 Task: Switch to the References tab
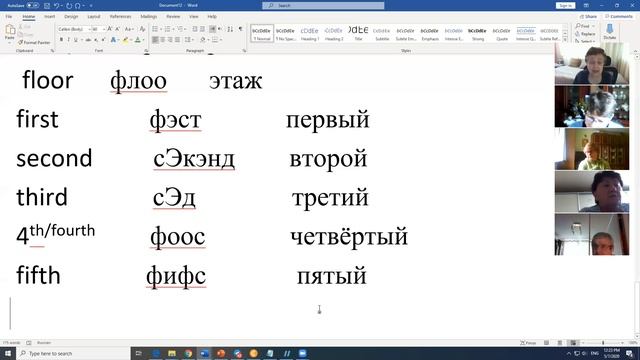click(120, 17)
